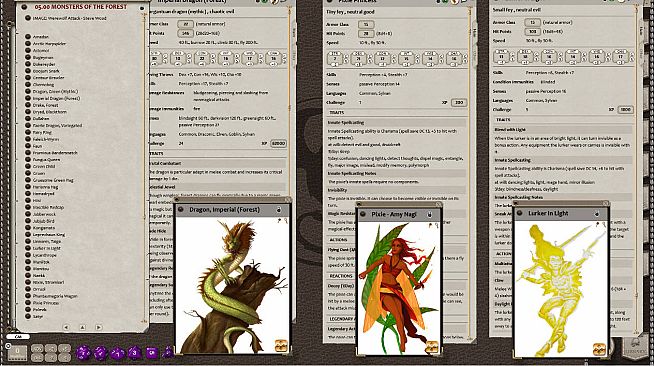Open Phantasmagoria Wagon entry
The image size is (654, 366).
tap(55, 296)
